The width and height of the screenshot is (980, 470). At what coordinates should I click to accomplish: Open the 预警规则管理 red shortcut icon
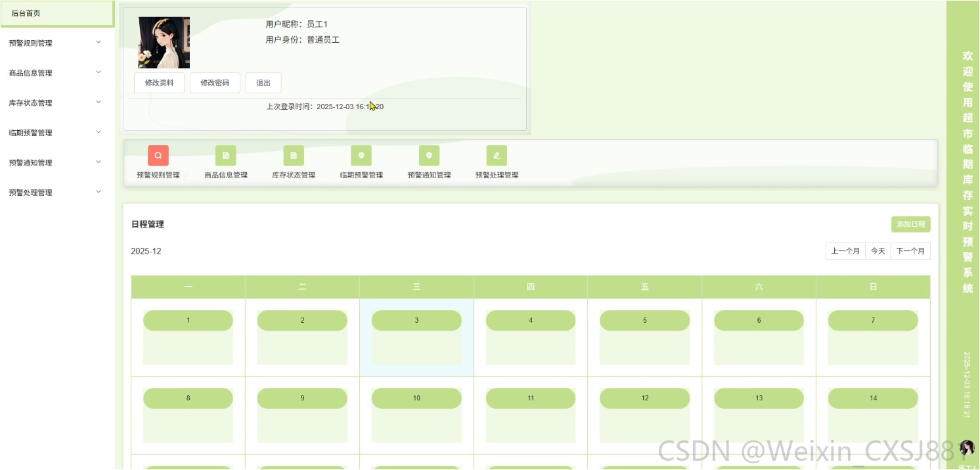(158, 156)
